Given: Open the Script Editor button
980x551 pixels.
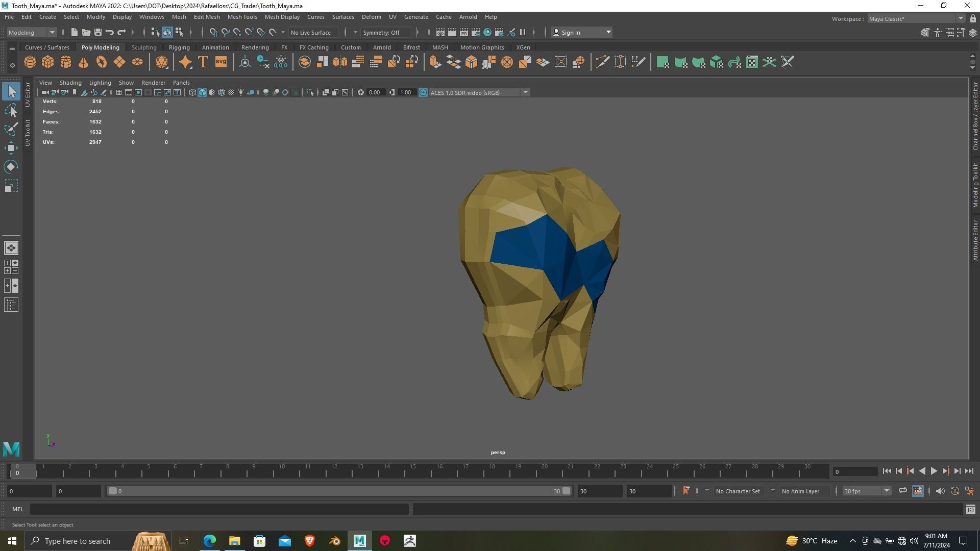Looking at the screenshot, I should (x=970, y=509).
